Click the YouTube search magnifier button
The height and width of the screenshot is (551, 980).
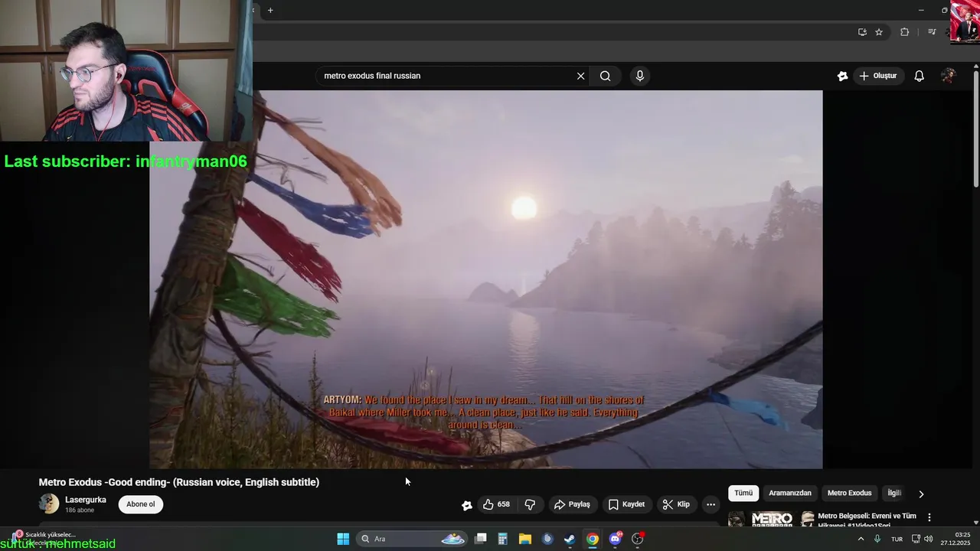pyautogui.click(x=605, y=76)
